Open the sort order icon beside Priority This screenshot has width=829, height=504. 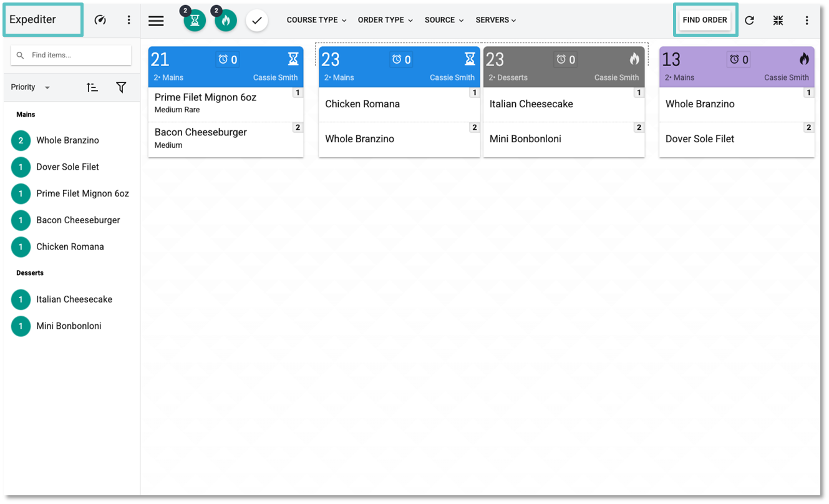92,87
